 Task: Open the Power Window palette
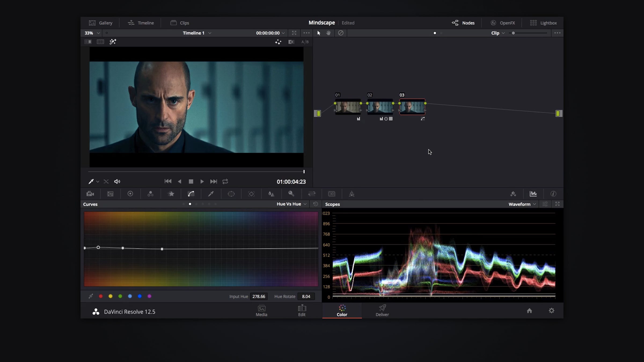[231, 194]
